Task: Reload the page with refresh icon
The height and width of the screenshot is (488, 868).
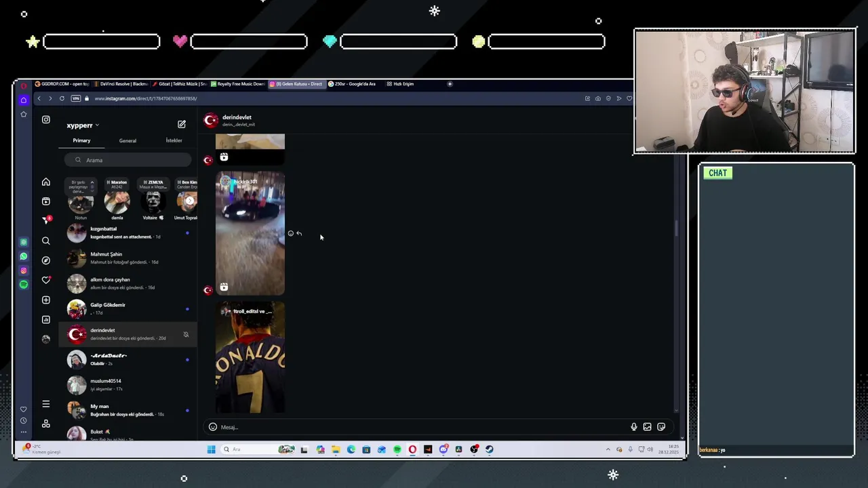Action: 62,98
